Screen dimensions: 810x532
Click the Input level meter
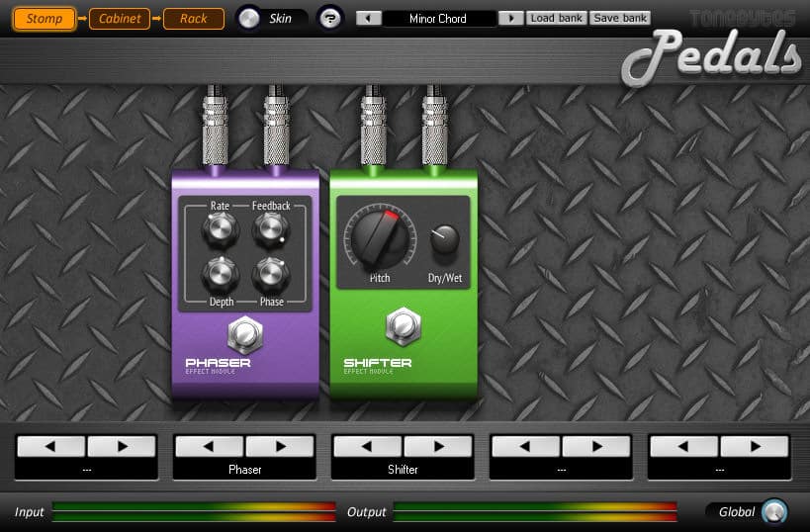194,511
